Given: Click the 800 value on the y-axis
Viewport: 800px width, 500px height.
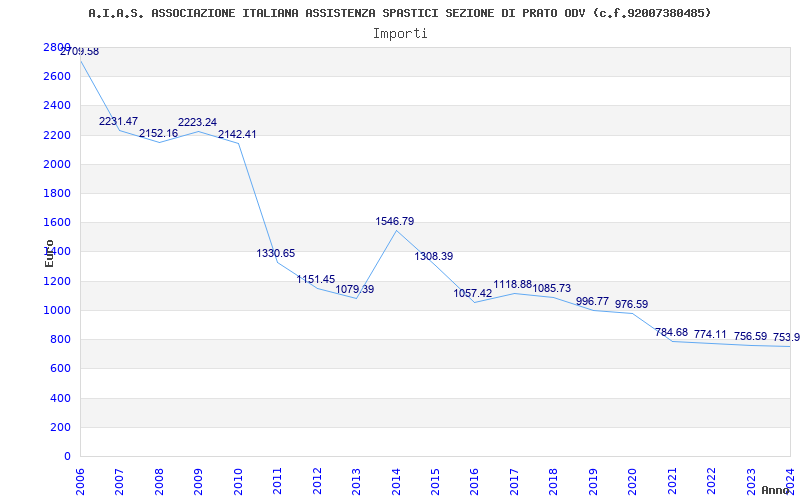Looking at the screenshot, I should pyautogui.click(x=60, y=339).
